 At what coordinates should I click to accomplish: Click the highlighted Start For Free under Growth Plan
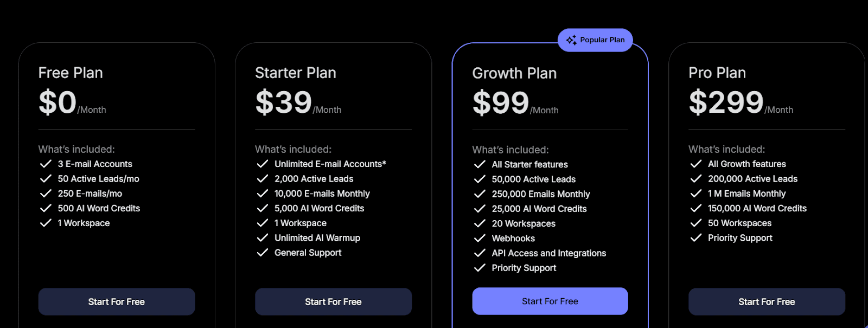point(550,301)
